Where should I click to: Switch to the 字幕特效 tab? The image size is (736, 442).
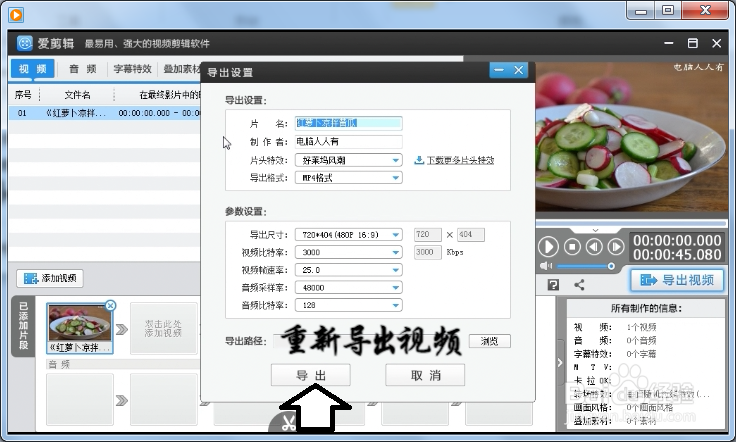[133, 69]
